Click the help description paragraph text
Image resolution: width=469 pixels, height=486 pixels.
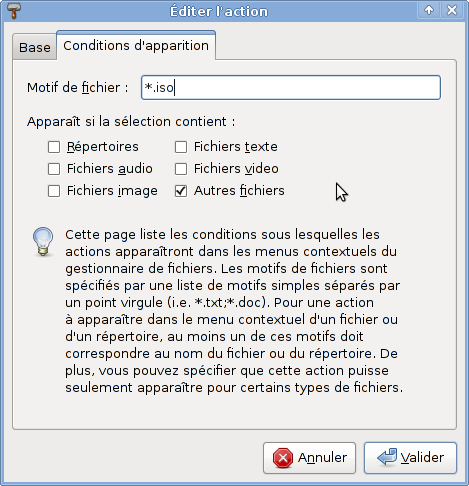click(233, 311)
